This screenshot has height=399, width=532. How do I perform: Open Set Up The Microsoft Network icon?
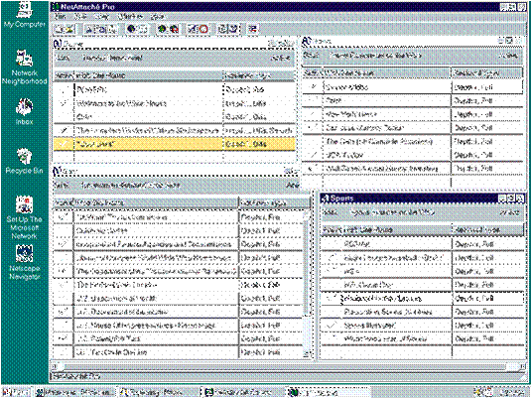tap(24, 217)
